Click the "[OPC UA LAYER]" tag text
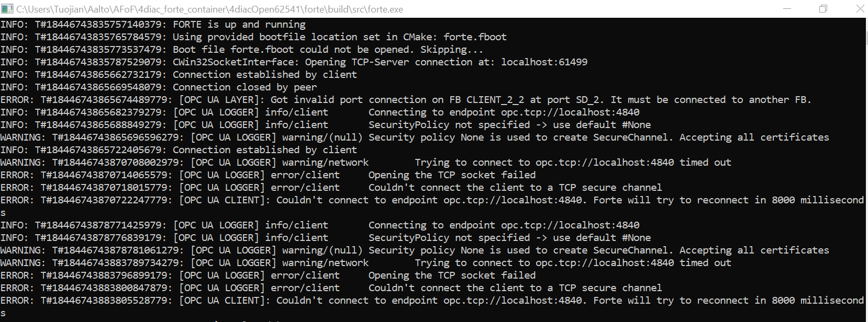Viewport: 868px width, 322px height. (219, 100)
